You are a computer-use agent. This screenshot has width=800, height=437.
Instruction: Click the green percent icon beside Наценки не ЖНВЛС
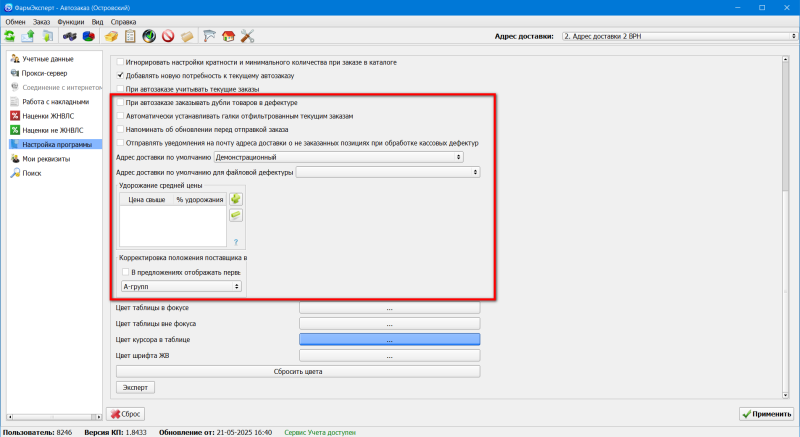coord(15,130)
